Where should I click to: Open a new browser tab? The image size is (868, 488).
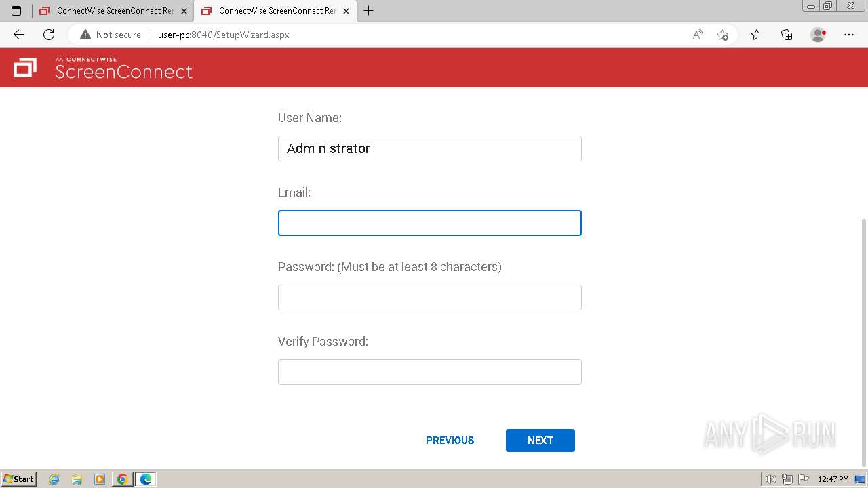(x=369, y=11)
